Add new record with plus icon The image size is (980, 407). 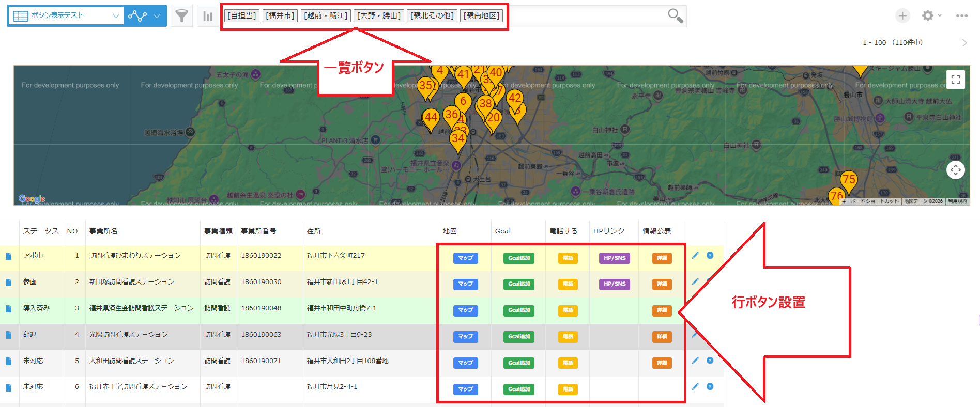coord(902,16)
